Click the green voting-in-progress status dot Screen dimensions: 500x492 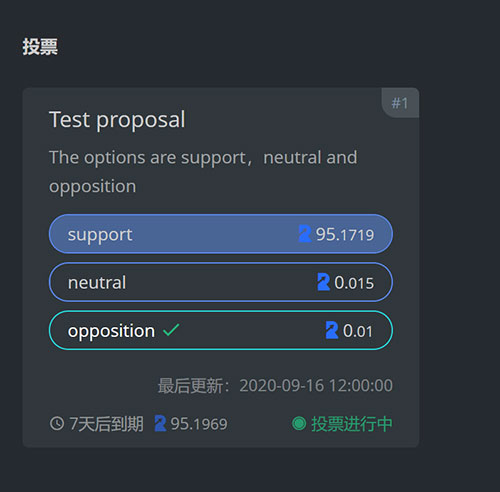click(299, 424)
